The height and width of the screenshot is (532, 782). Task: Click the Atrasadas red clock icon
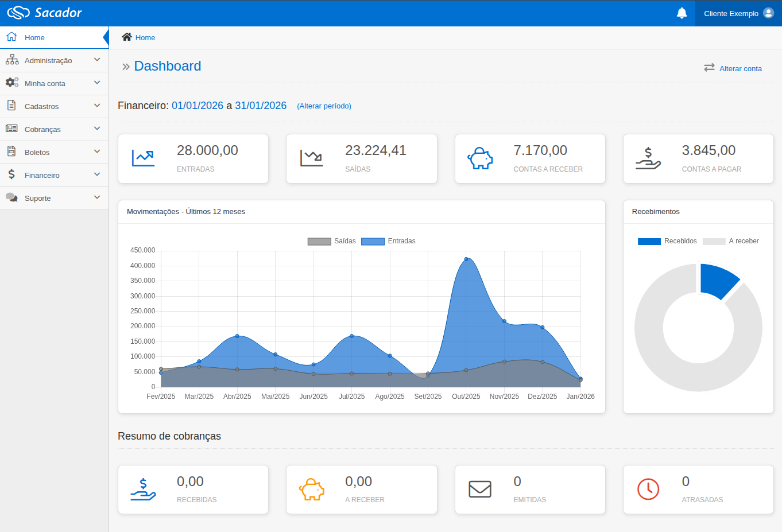(x=648, y=489)
